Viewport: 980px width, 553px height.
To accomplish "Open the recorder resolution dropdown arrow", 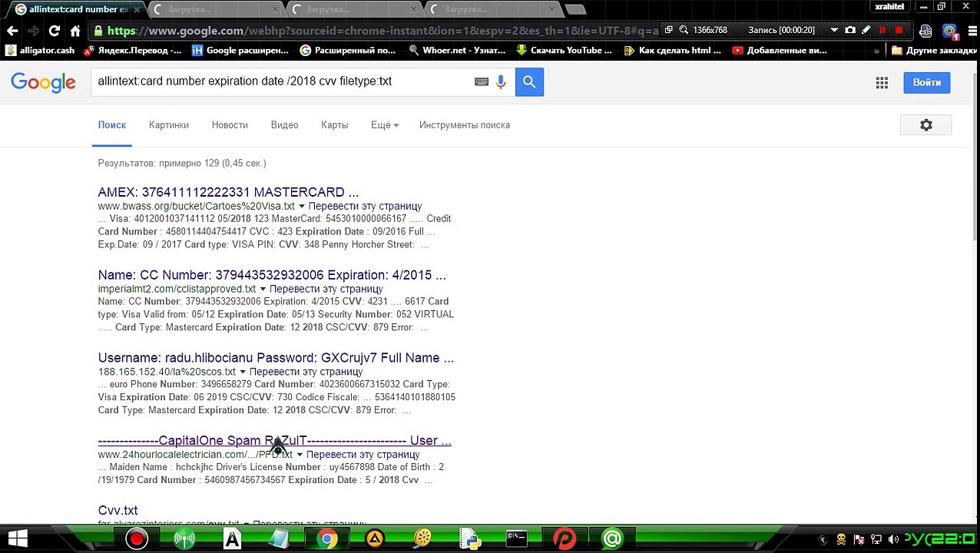I will point(834,30).
